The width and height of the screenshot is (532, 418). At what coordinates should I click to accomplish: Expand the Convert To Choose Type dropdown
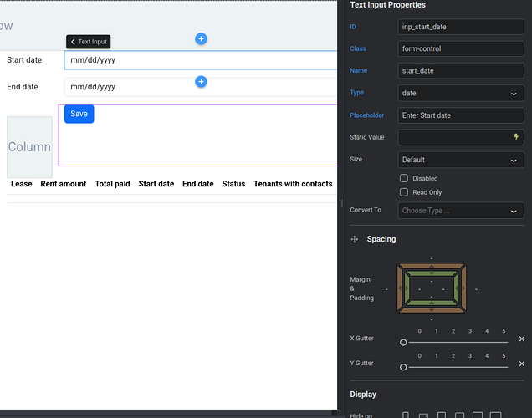click(461, 211)
